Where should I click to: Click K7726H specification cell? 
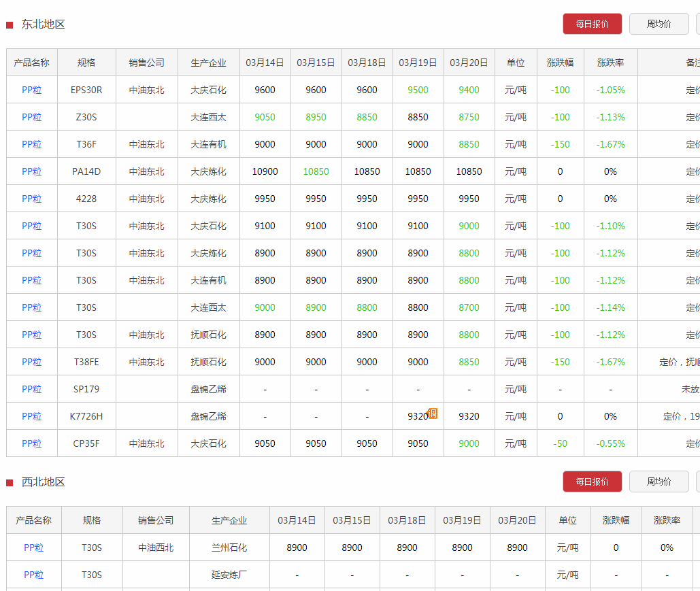pyautogui.click(x=86, y=416)
